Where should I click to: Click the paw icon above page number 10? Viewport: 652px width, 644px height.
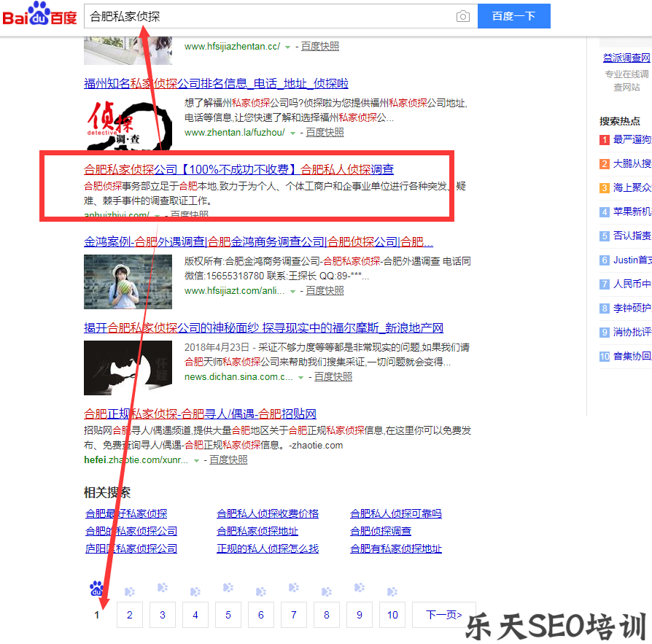click(x=392, y=591)
